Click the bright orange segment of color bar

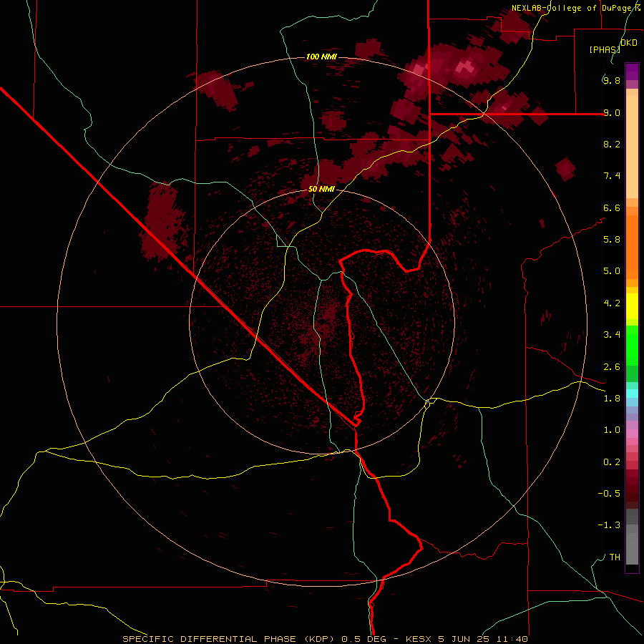(632, 248)
